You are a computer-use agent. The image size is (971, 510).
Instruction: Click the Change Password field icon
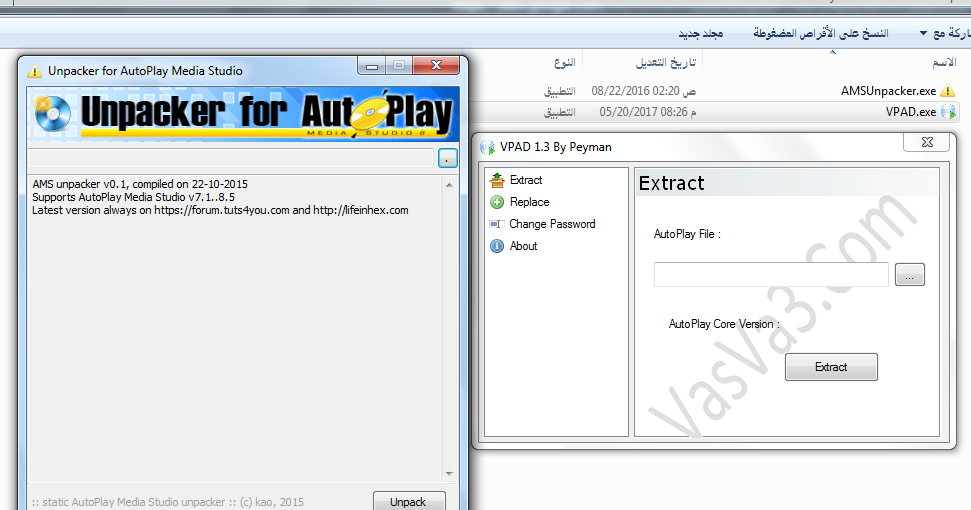497,224
